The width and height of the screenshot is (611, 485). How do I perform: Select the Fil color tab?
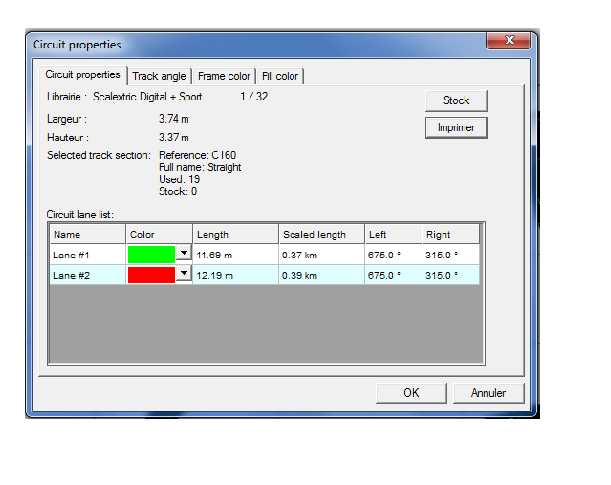(280, 76)
